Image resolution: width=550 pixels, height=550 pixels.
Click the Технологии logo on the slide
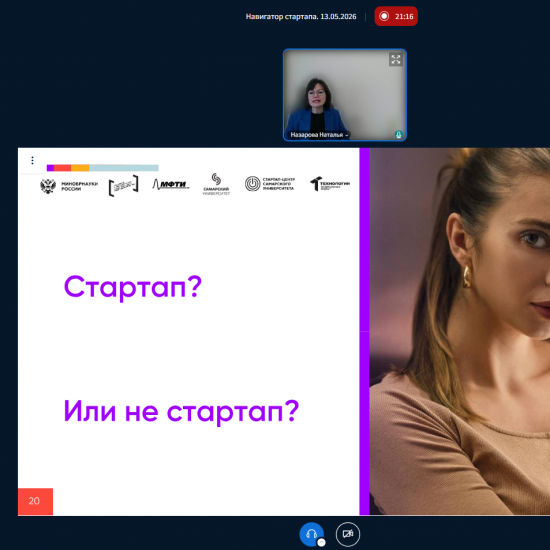point(330,184)
